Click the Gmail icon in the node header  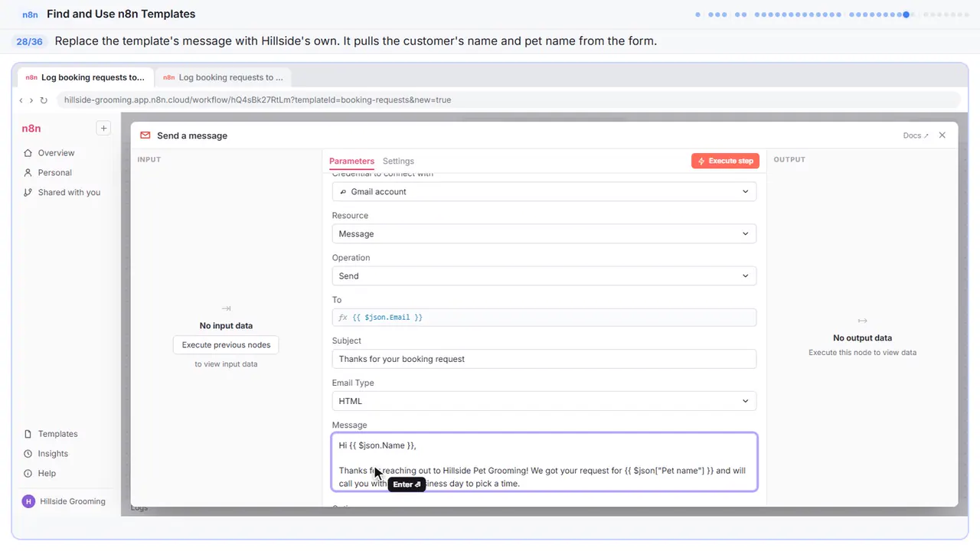[x=145, y=135]
